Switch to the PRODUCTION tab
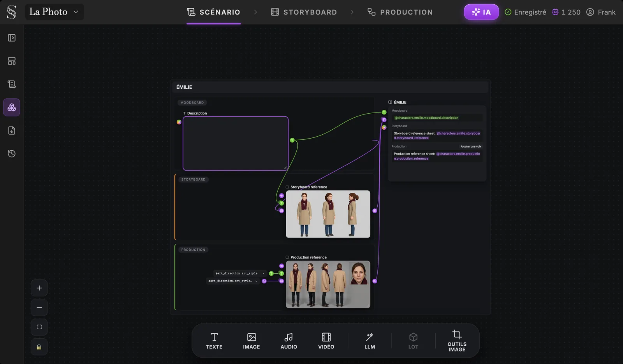 point(400,12)
